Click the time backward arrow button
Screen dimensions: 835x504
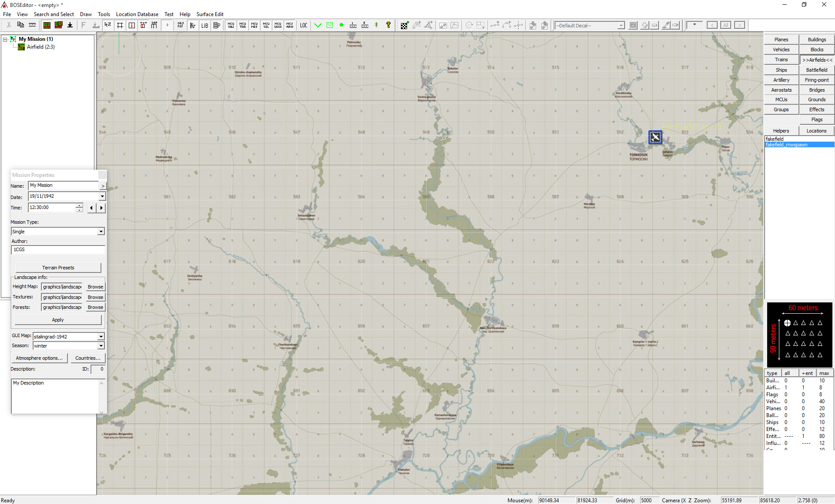(x=91, y=208)
